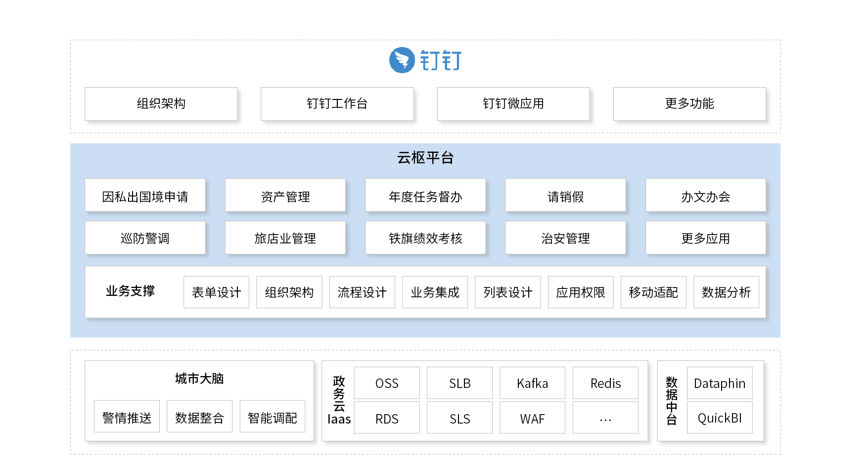This screenshot has height=476, width=868.
Task: Open 因私出国境申请 application
Action: pyautogui.click(x=145, y=195)
